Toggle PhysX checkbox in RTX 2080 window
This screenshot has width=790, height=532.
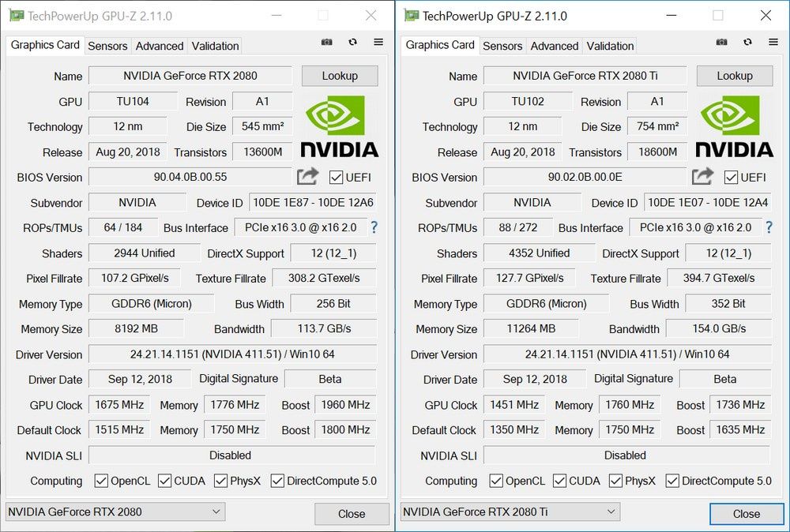(220, 481)
